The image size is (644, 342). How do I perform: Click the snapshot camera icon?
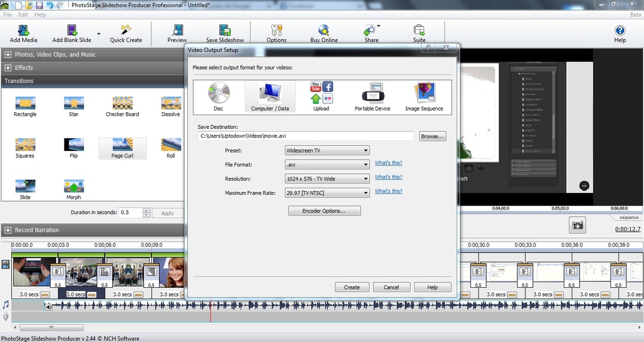pos(577,225)
